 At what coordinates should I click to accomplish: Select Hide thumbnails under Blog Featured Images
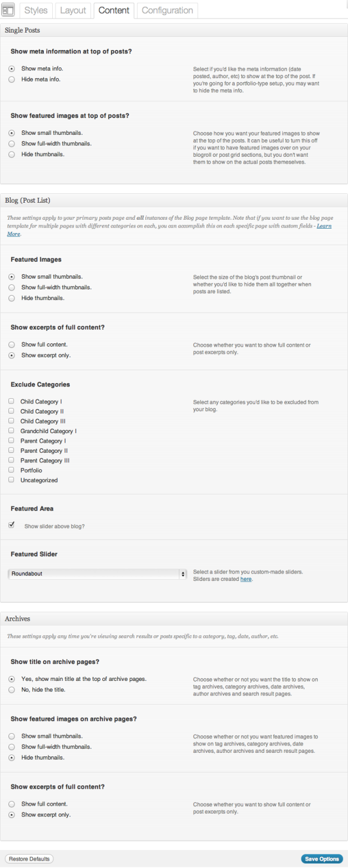click(12, 298)
